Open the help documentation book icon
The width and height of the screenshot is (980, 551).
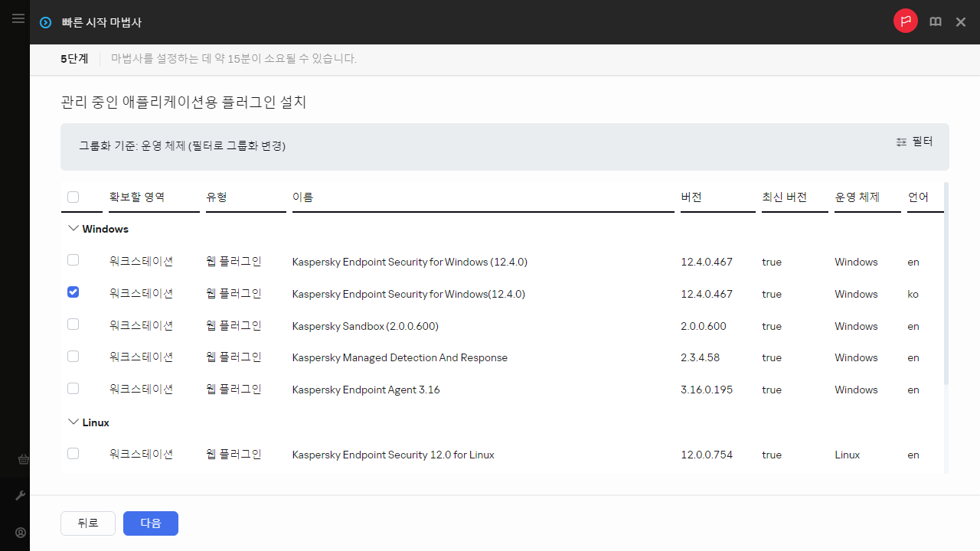point(935,21)
